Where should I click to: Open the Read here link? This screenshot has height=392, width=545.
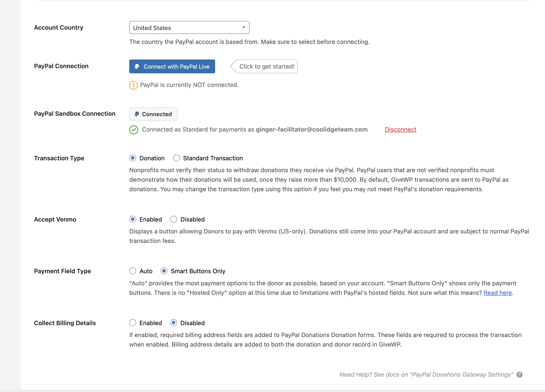click(498, 293)
